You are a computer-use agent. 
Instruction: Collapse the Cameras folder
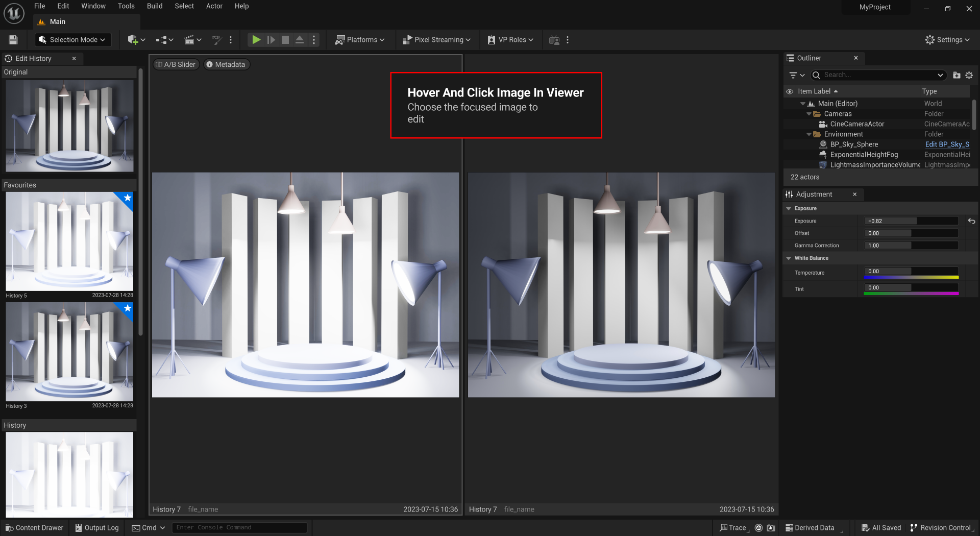(x=809, y=114)
